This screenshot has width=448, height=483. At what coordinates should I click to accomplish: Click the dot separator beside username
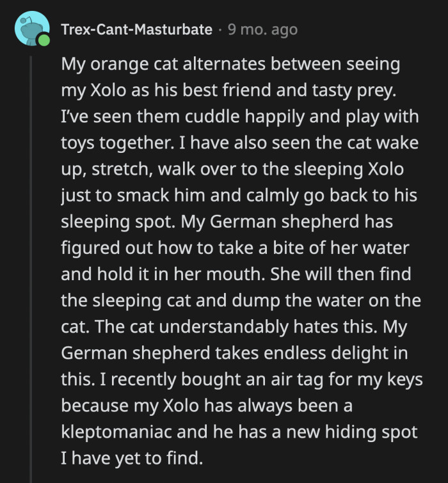point(220,29)
